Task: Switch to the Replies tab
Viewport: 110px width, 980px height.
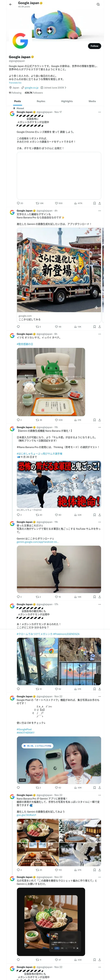Action: (41, 101)
